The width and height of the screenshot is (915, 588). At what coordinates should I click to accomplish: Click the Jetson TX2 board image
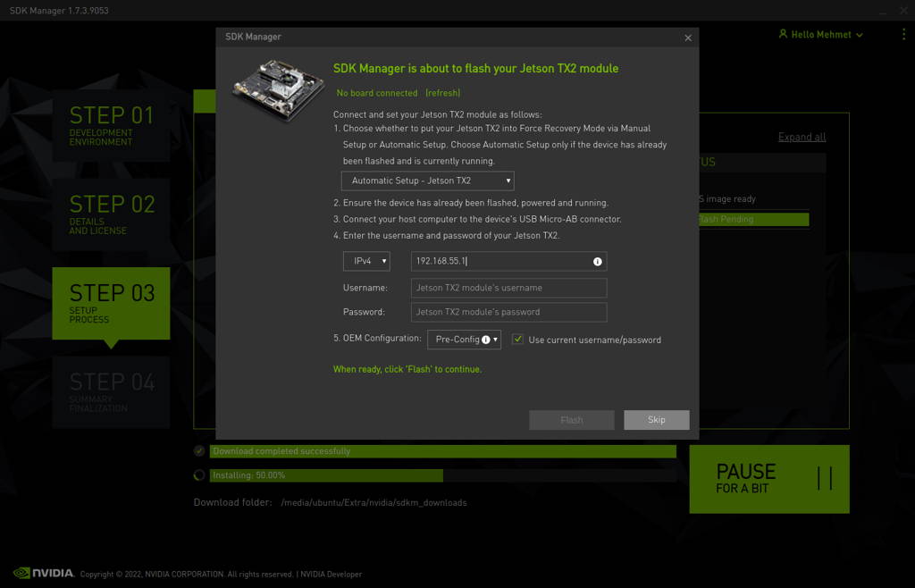coord(277,87)
